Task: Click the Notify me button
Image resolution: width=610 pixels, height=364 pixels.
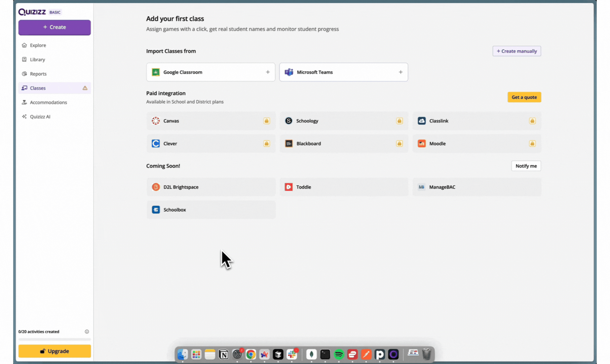Action: coord(526,166)
